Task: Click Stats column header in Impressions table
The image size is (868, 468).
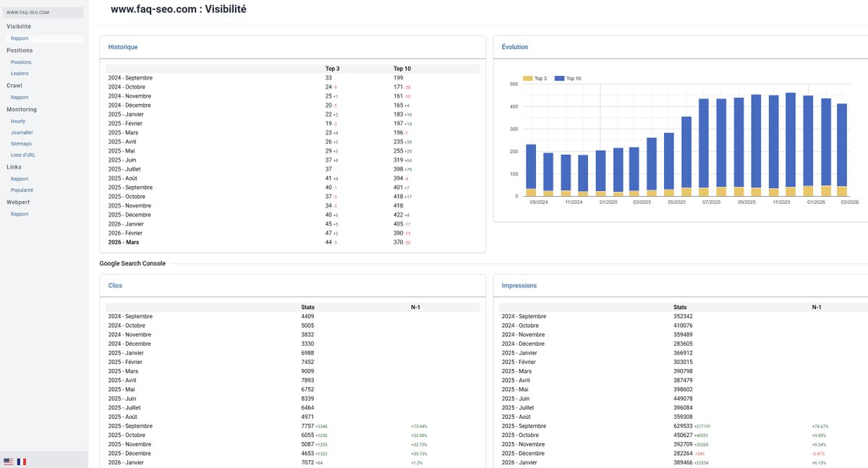Action: pos(680,307)
